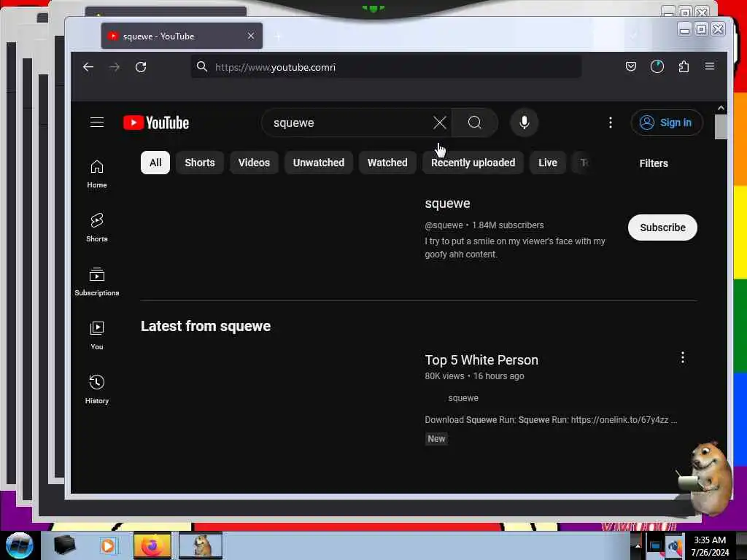Select the Recently uploaded filter chip
This screenshot has height=560, width=747.
click(x=473, y=163)
